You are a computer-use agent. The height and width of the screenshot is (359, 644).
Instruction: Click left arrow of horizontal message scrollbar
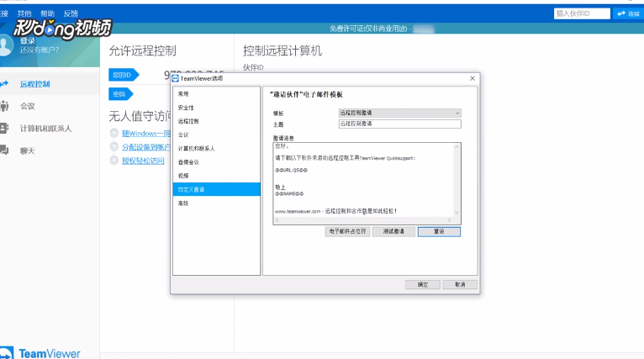[277, 220]
